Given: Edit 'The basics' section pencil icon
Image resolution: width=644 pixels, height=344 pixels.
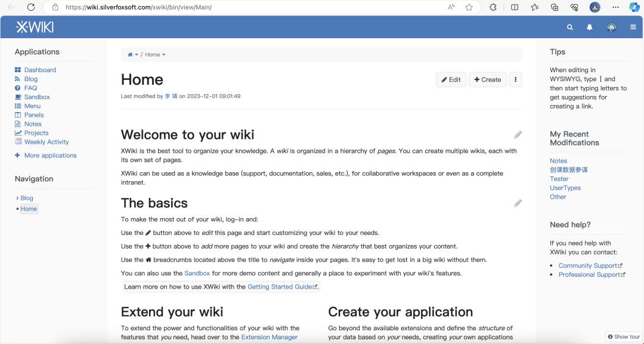Looking at the screenshot, I should tap(518, 203).
